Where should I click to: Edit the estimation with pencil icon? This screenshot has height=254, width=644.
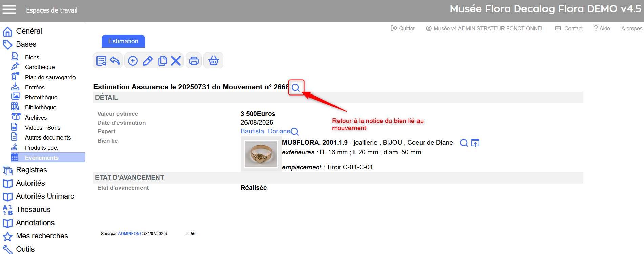pos(148,61)
